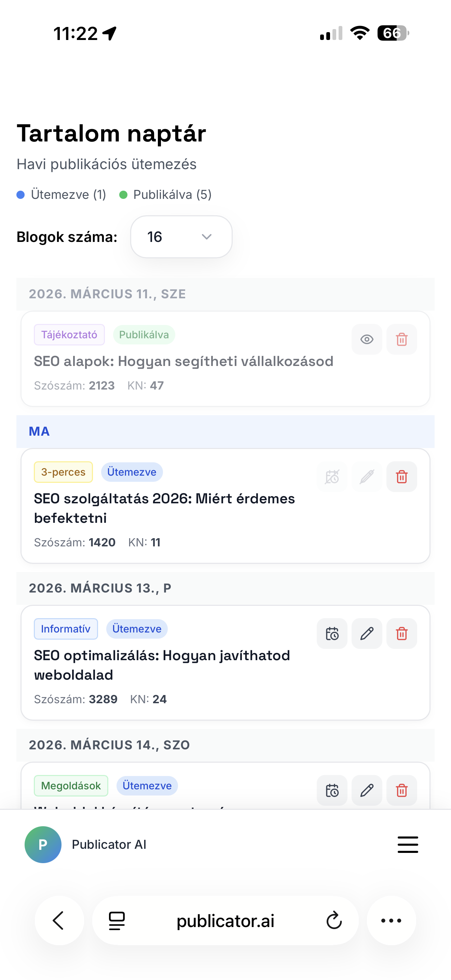Open the hamburger menu of Publicator AI
Screen dimensions: 451x980
point(408,845)
